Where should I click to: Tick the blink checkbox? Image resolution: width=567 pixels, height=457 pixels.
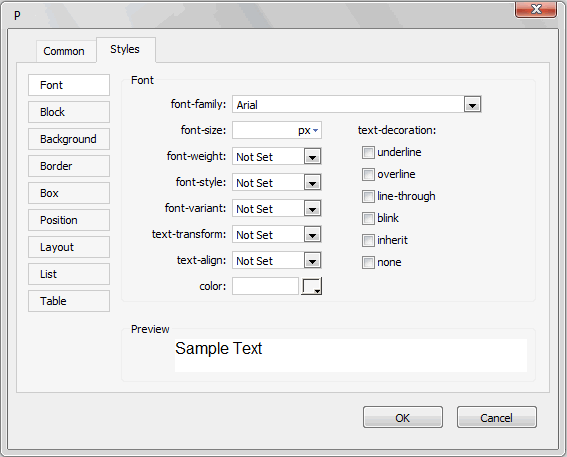[x=368, y=218]
